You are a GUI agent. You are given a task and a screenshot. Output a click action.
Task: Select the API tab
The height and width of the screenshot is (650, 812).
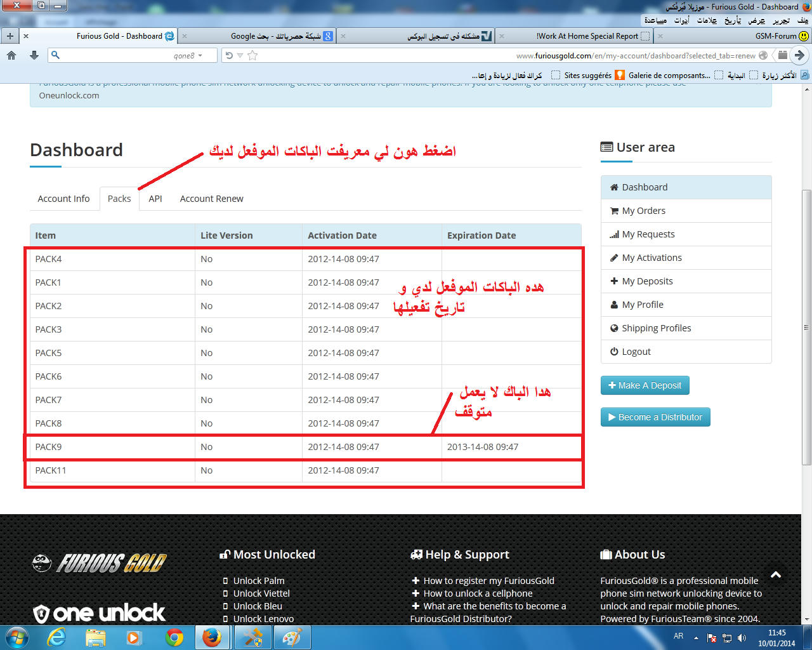(155, 199)
